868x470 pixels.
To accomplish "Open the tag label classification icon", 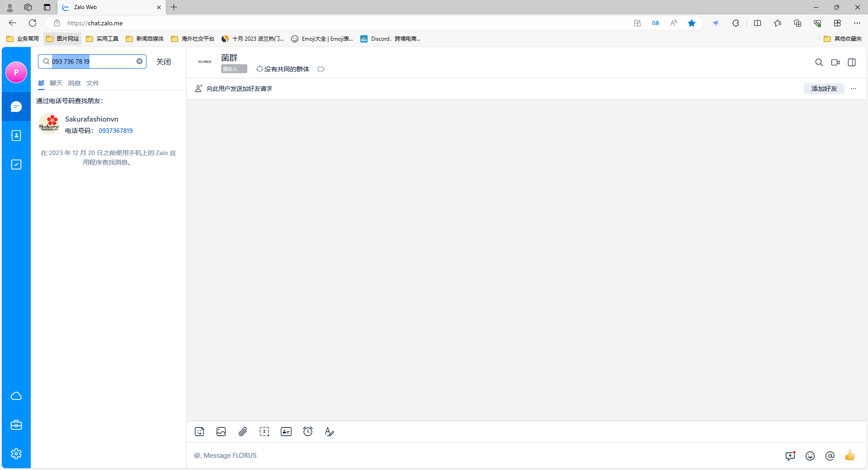I will click(x=321, y=69).
